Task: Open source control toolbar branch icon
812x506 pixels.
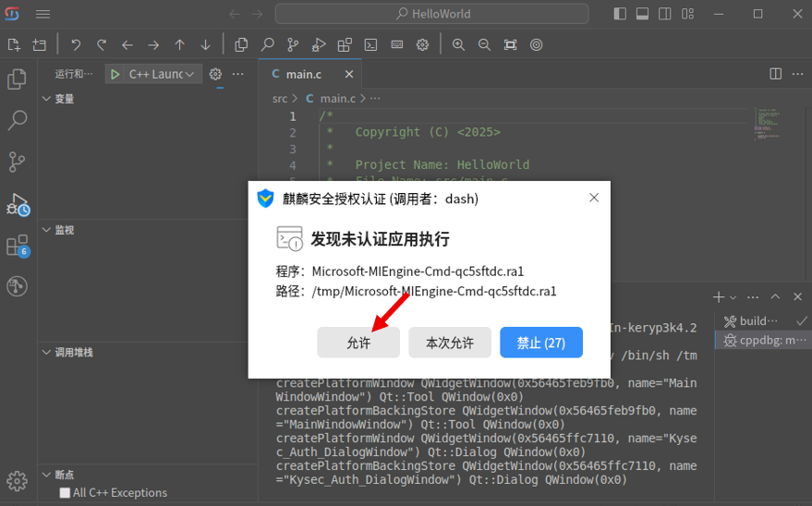Action: click(x=293, y=45)
